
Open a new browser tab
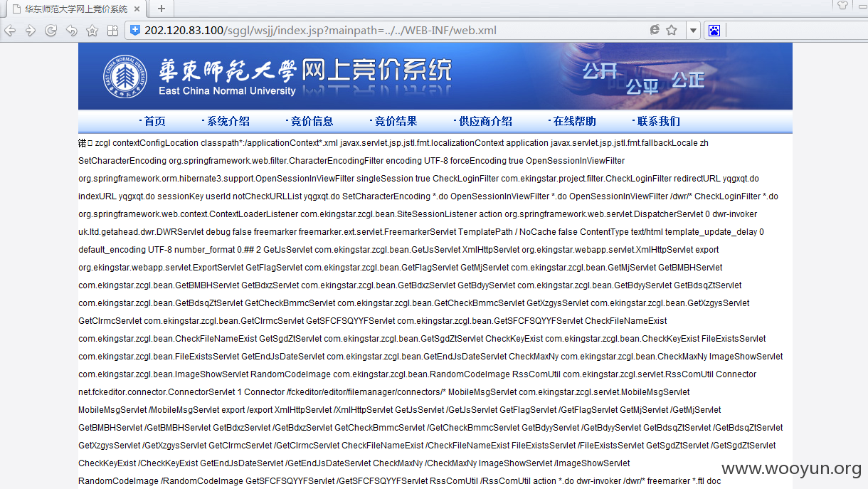coord(162,9)
